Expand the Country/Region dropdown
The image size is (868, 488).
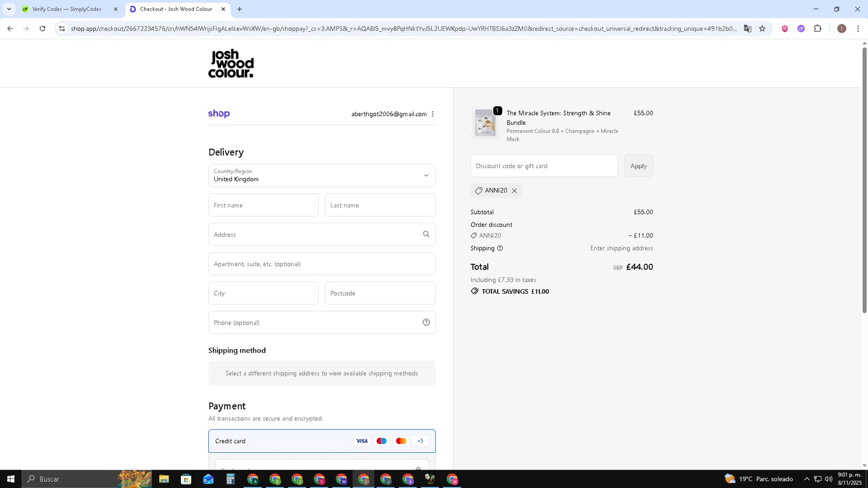(322, 175)
